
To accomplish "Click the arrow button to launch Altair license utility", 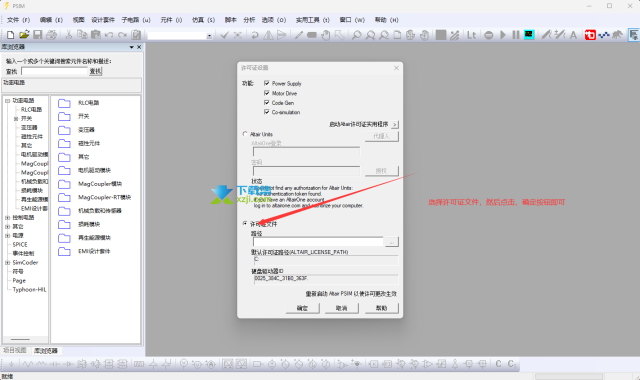I will [394, 124].
